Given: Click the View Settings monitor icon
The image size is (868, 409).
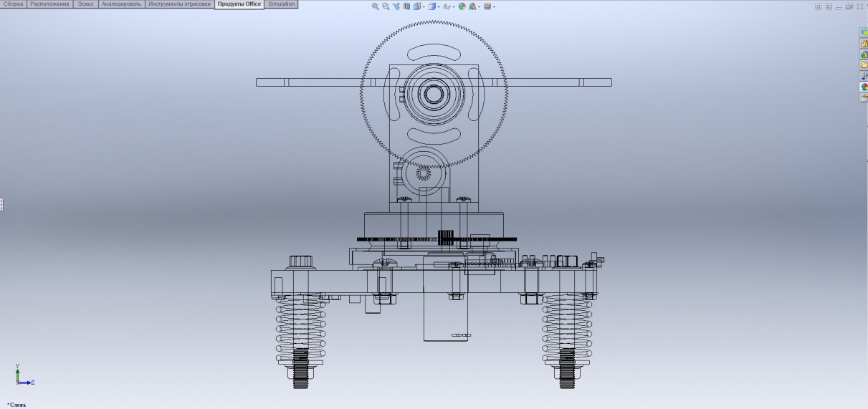Looking at the screenshot, I should tap(487, 6).
